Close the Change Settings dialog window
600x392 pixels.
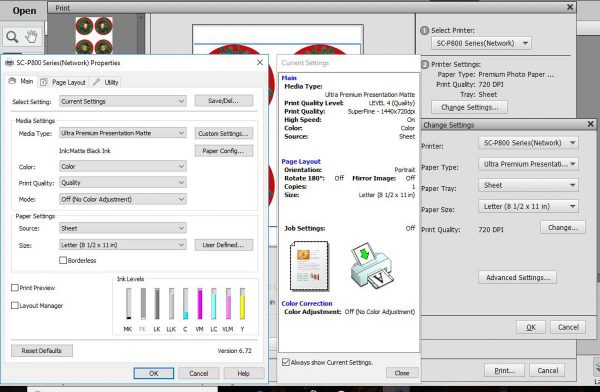coord(590,124)
